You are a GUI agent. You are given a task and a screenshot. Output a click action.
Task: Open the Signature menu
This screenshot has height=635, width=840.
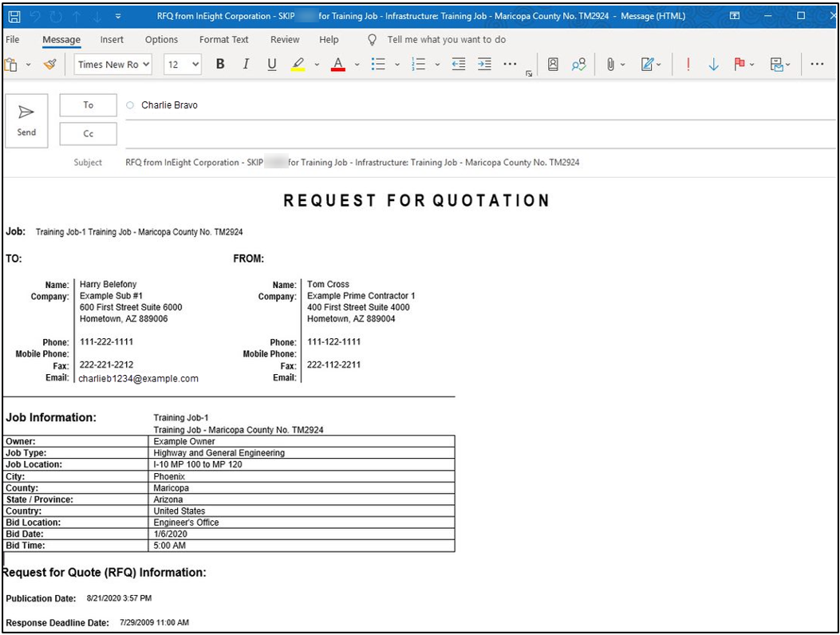pyautogui.click(x=651, y=65)
